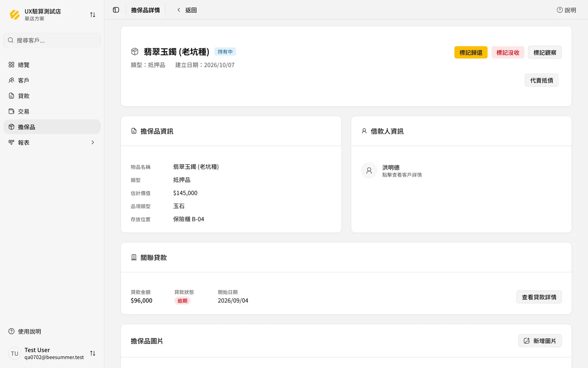588x368 pixels.
Task: Click the 貸款 document icon
Action: pos(11,96)
